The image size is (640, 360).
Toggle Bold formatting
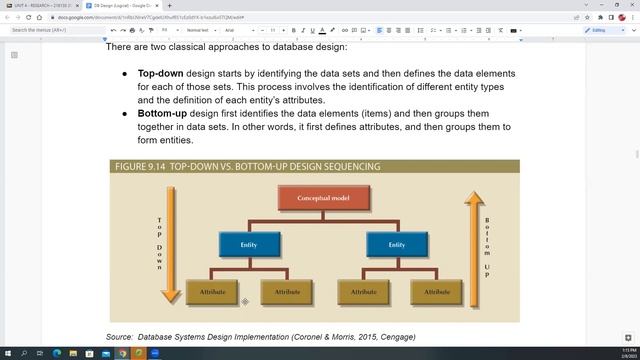[x=293, y=30]
